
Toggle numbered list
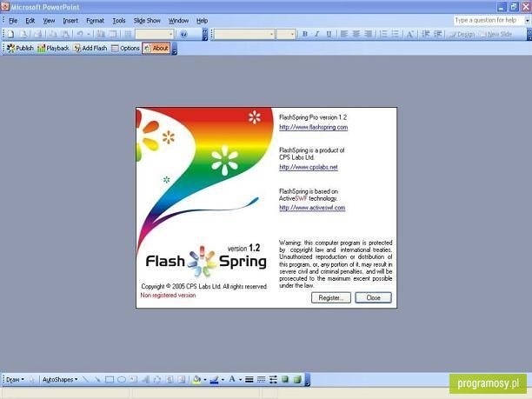(383, 34)
